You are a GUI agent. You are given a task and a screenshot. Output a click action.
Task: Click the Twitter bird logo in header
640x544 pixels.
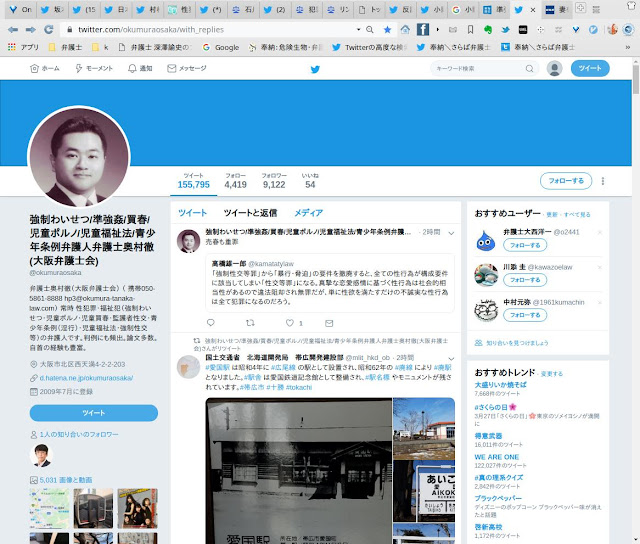point(315,69)
